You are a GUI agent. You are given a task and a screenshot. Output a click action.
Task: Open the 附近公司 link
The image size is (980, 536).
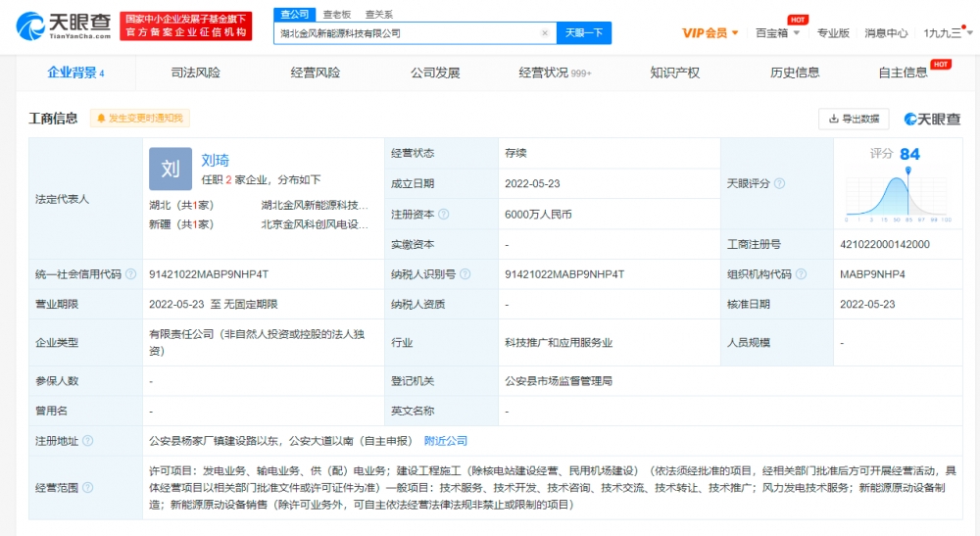tap(446, 441)
